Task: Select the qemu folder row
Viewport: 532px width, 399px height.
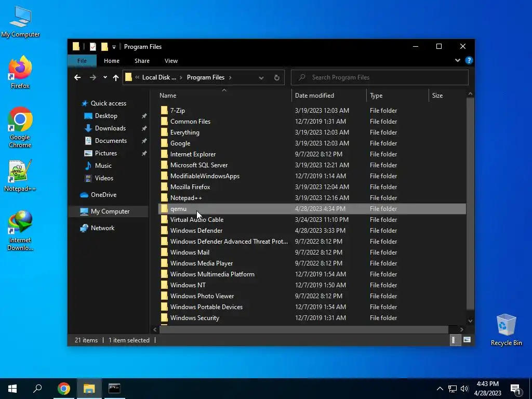Action: [x=312, y=209]
